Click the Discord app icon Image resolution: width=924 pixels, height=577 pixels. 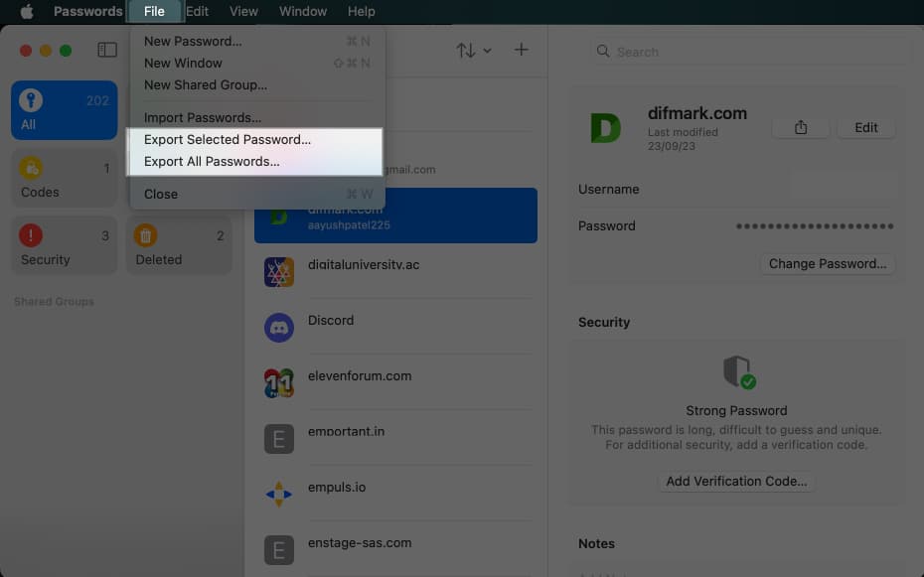(x=279, y=328)
